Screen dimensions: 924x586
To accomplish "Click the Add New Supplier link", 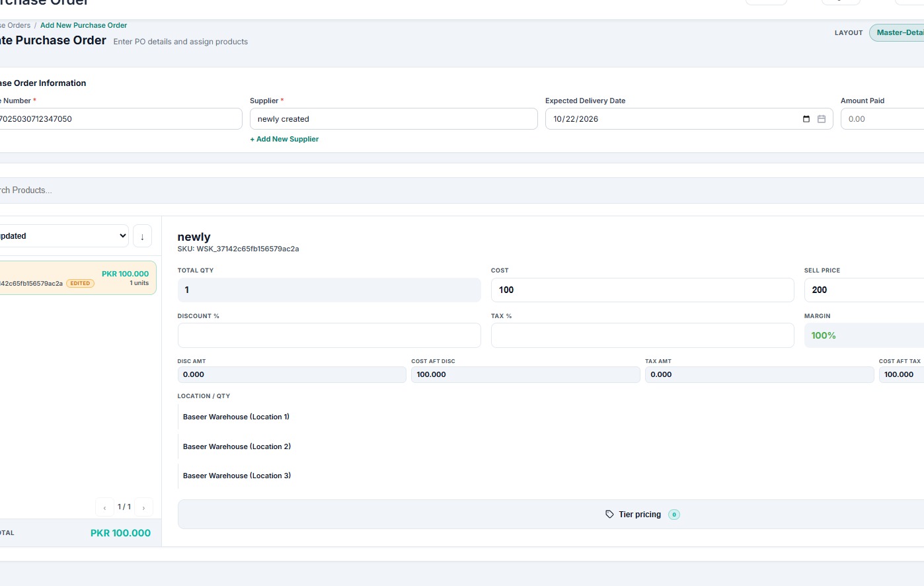I will [284, 139].
